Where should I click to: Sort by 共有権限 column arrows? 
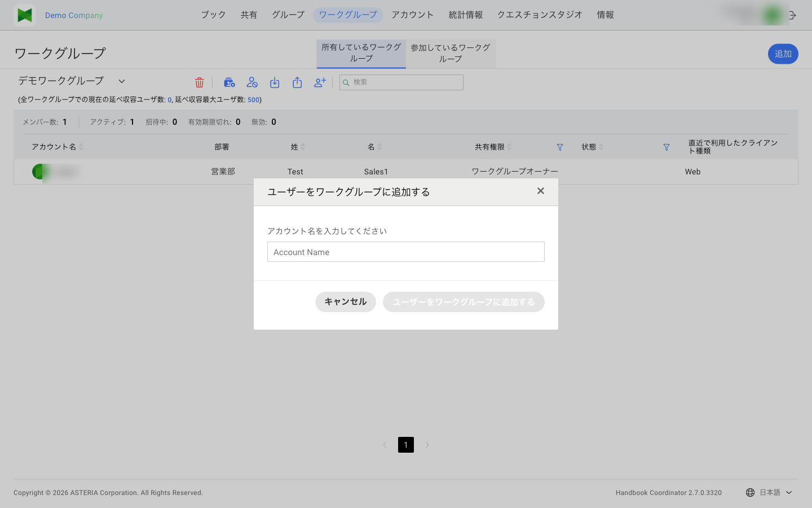pos(509,147)
